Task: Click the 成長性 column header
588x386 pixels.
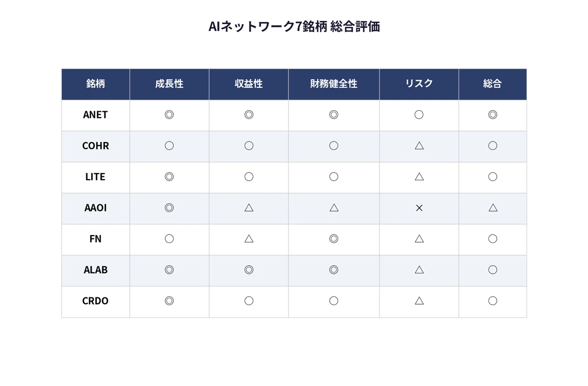Action: coord(169,84)
